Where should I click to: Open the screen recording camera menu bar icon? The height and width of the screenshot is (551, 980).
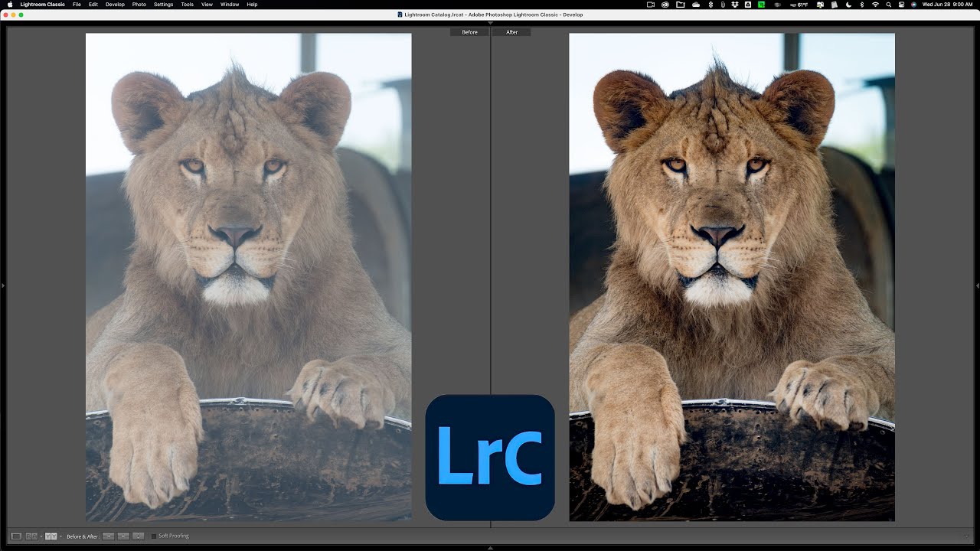click(651, 5)
